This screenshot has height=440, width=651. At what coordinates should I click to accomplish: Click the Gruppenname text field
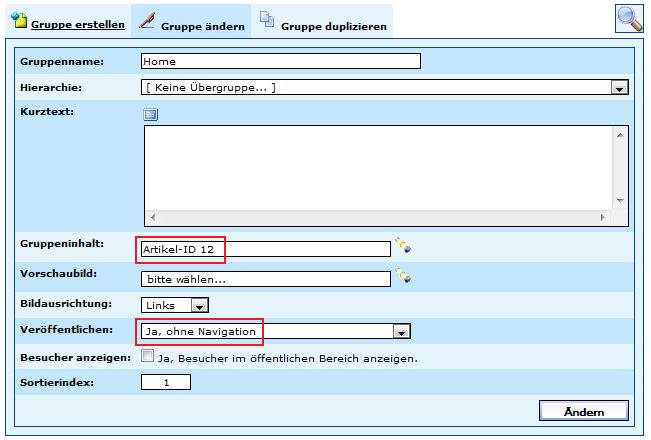(280, 61)
